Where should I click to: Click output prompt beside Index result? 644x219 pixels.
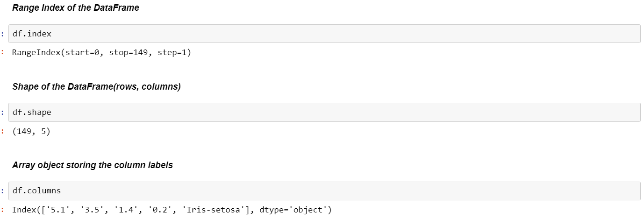coord(3,210)
